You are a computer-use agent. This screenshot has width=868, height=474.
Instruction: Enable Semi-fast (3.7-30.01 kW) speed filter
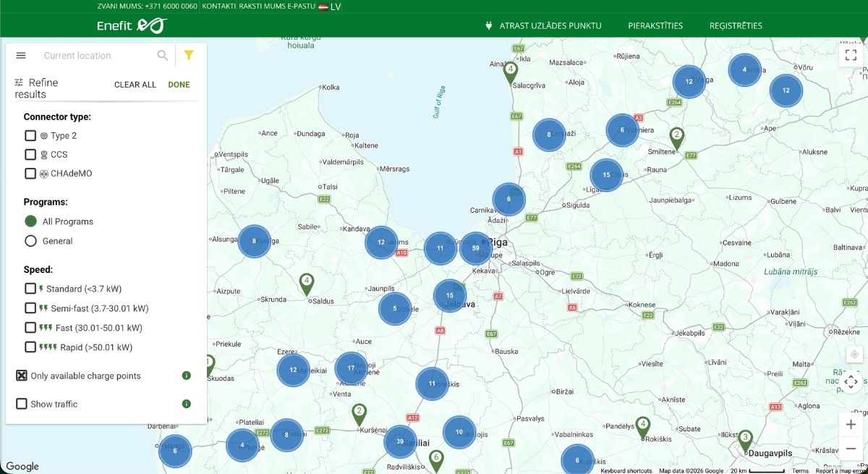[x=30, y=308]
